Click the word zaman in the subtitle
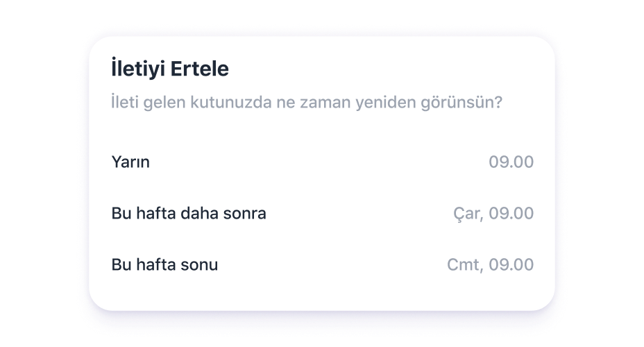 (330, 103)
